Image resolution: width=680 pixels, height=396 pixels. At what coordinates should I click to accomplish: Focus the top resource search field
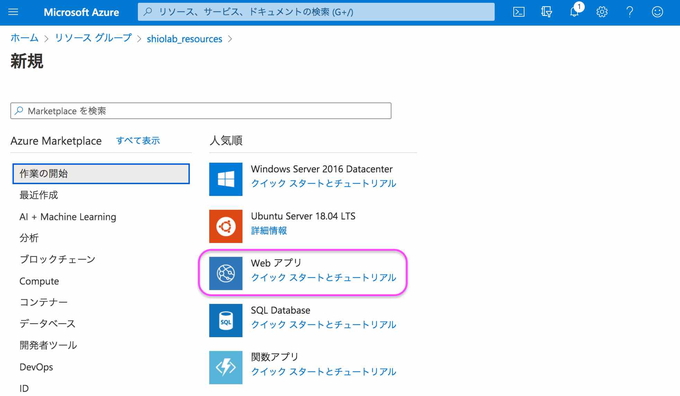tap(316, 12)
